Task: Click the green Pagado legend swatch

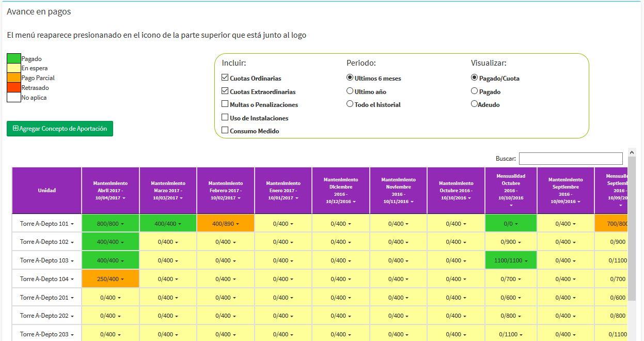Action: [14, 58]
